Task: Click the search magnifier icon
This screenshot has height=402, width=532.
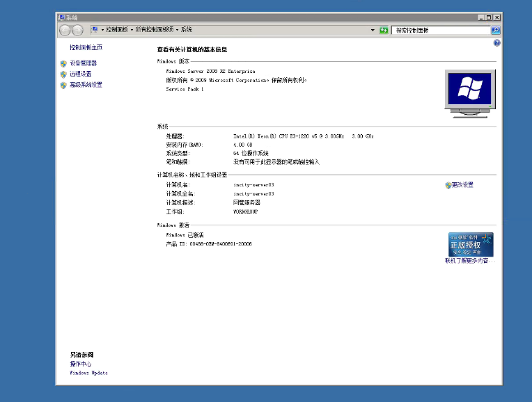Action: pos(495,30)
